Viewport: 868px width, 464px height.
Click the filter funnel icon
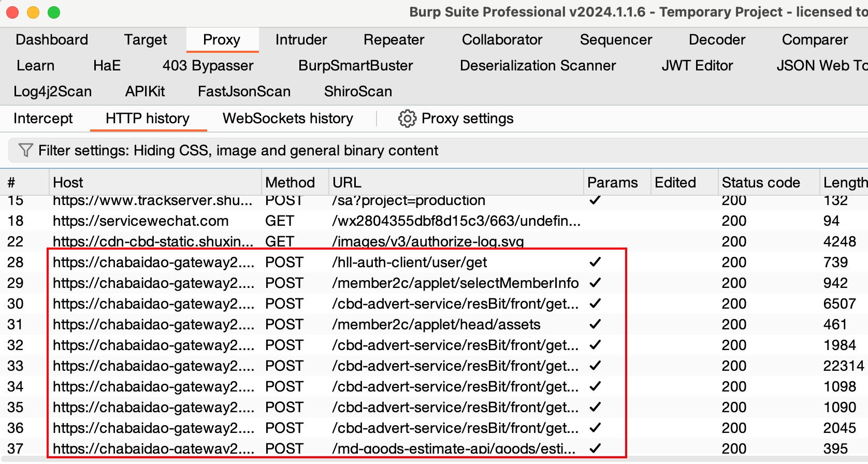coord(25,150)
